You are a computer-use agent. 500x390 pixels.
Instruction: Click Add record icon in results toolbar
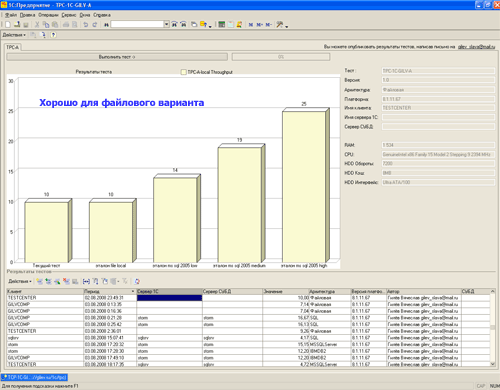(39, 281)
